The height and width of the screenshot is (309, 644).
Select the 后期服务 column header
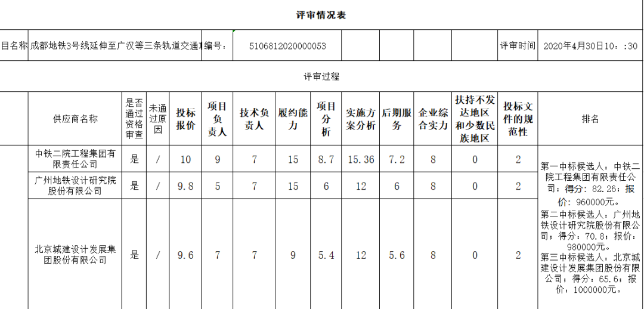pos(397,119)
